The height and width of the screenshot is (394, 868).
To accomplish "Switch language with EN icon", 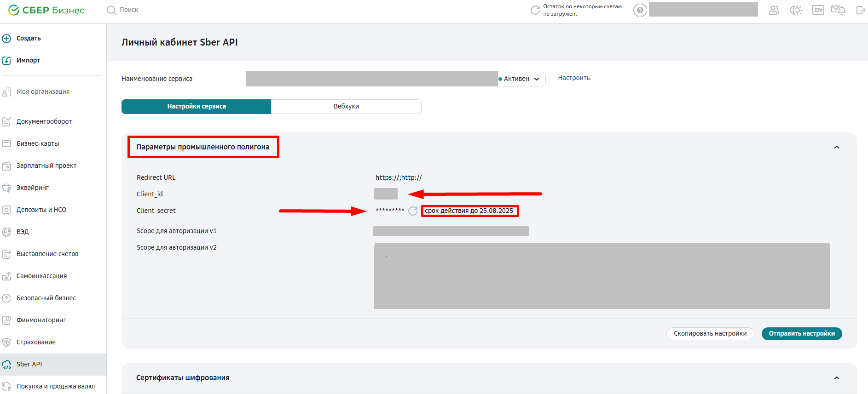I will click(x=818, y=10).
